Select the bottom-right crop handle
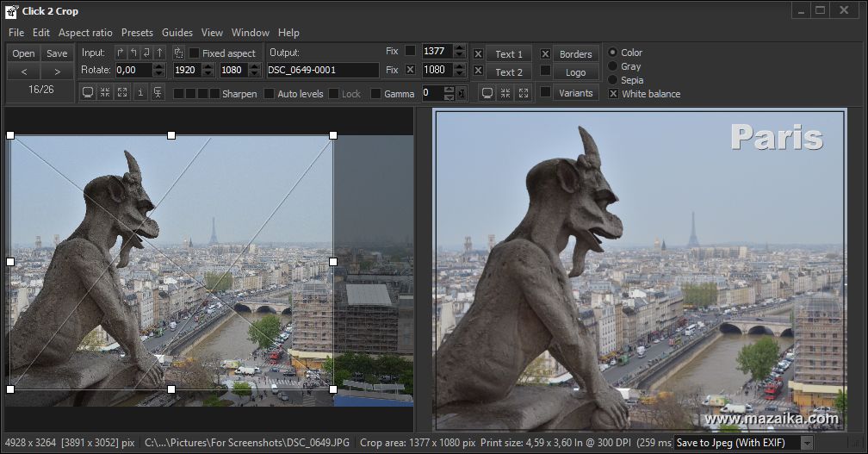The image size is (868, 454). 333,389
